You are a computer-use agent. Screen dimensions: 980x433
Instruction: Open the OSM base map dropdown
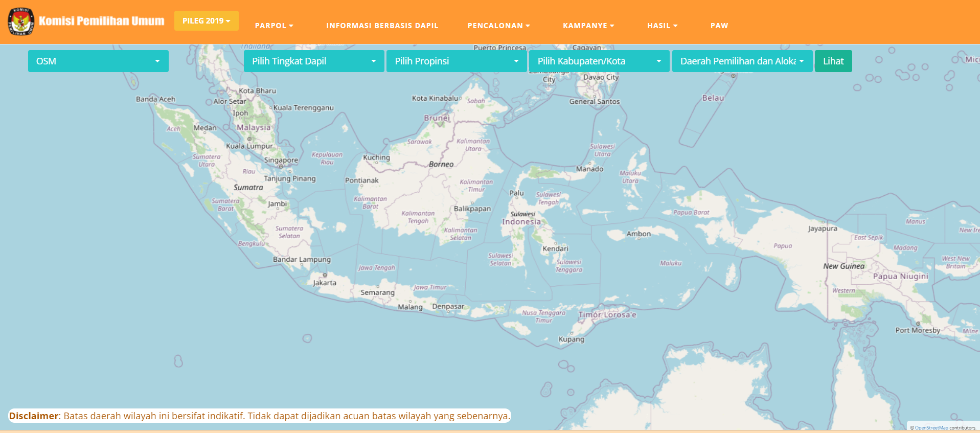[x=98, y=61]
